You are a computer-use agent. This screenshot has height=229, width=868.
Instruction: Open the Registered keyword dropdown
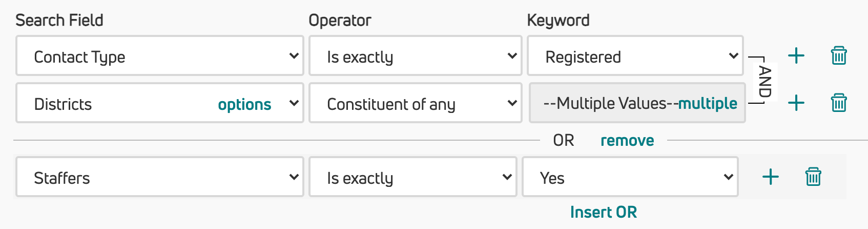tap(635, 55)
